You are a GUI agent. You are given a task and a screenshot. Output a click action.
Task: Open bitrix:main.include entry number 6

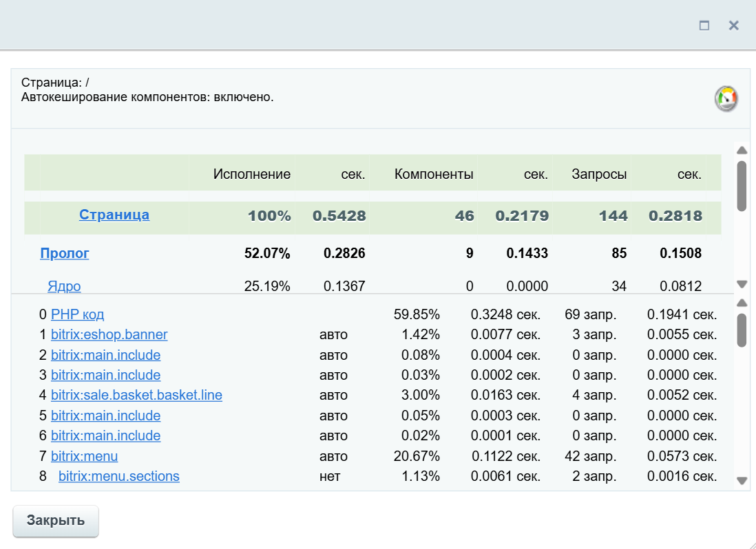coord(105,435)
